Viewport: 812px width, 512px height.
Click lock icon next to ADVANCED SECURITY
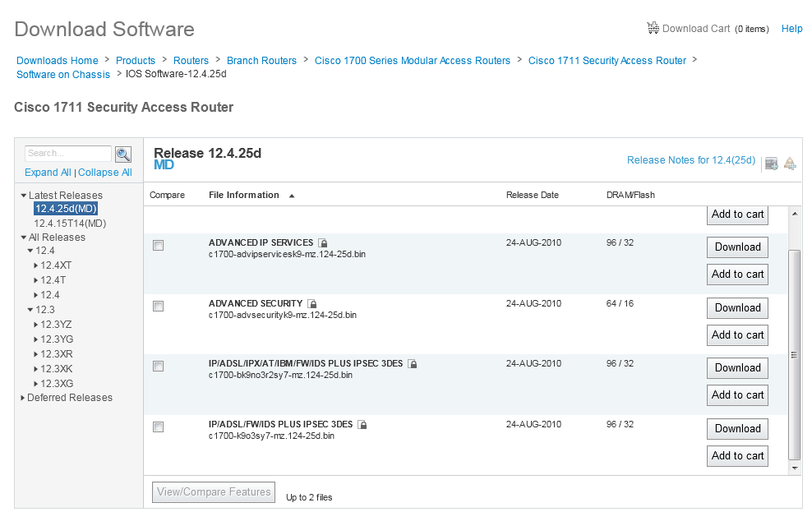tap(312, 304)
